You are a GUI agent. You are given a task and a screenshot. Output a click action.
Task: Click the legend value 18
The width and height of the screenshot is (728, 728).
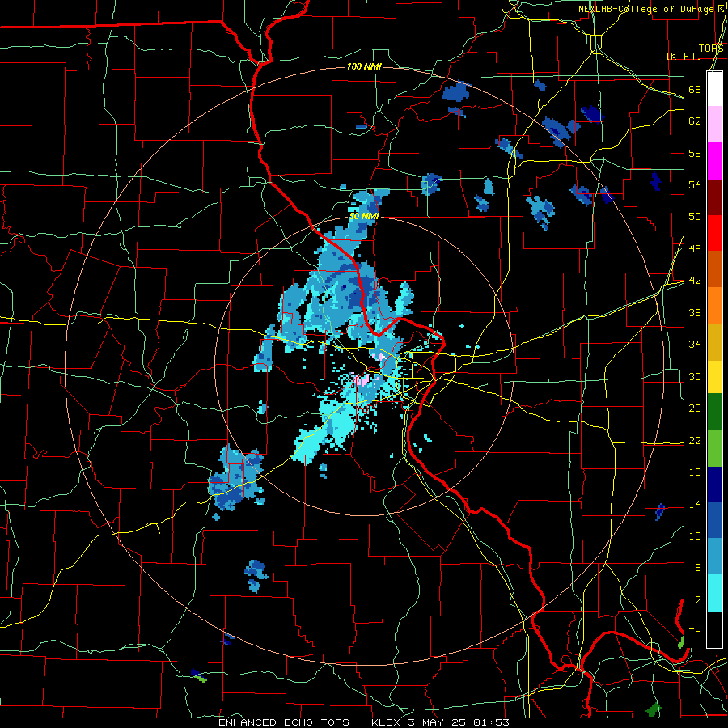[x=695, y=472]
